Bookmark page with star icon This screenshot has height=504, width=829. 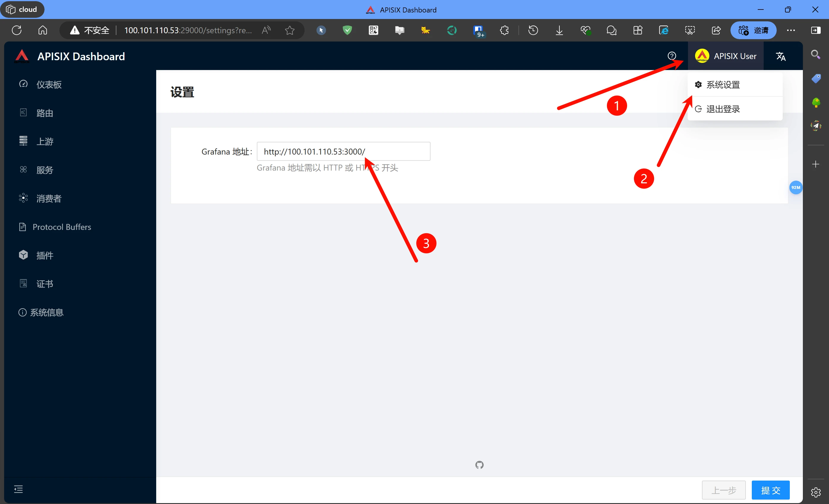tap(289, 30)
